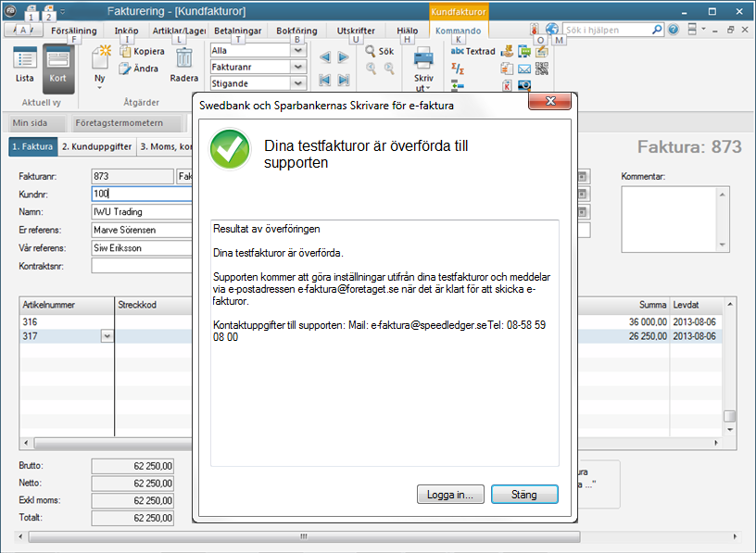Jump to the last record

pos(344,80)
